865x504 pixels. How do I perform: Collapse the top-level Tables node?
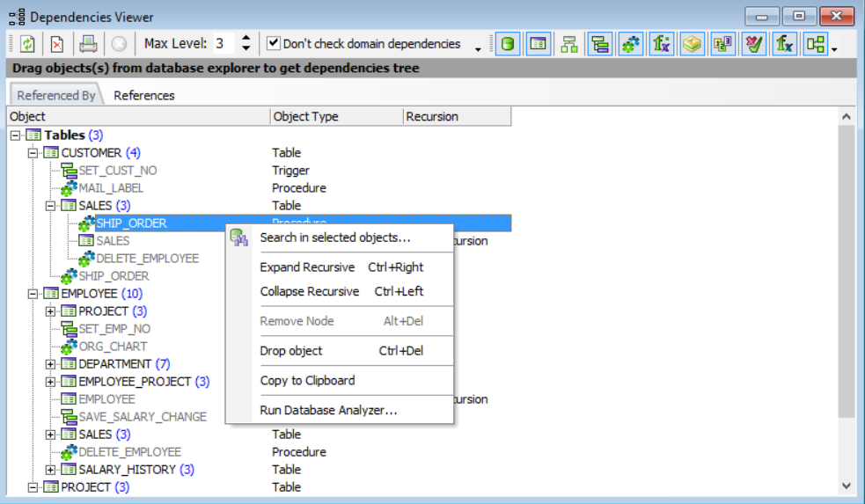15,135
